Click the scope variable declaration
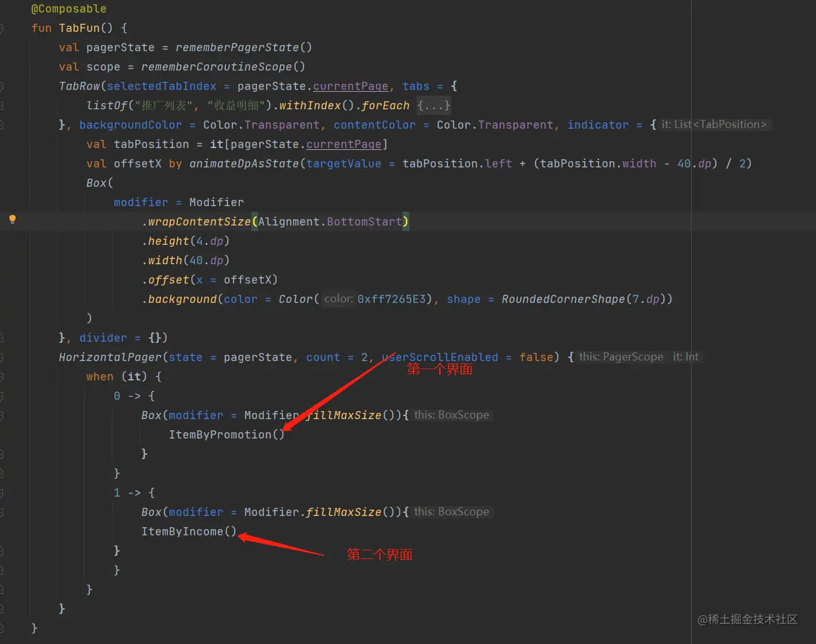The width and height of the screenshot is (816, 644). click(x=103, y=67)
